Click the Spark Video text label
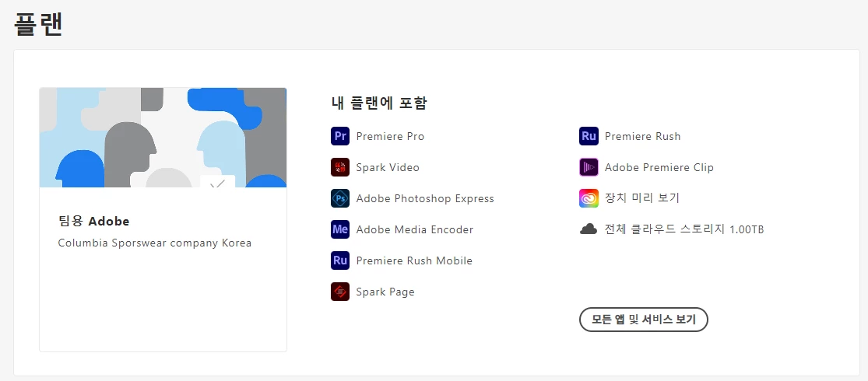This screenshot has height=381, width=868. coord(388,167)
